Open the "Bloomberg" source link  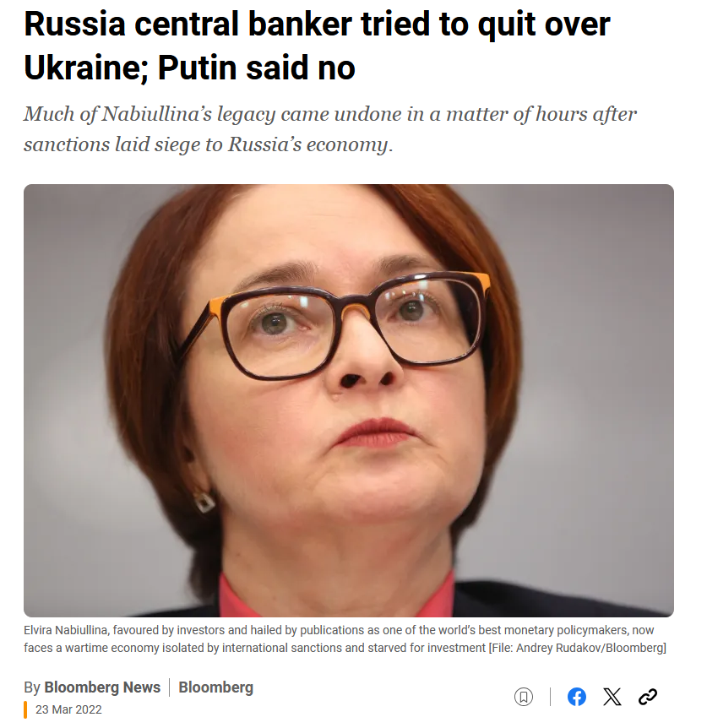(216, 687)
